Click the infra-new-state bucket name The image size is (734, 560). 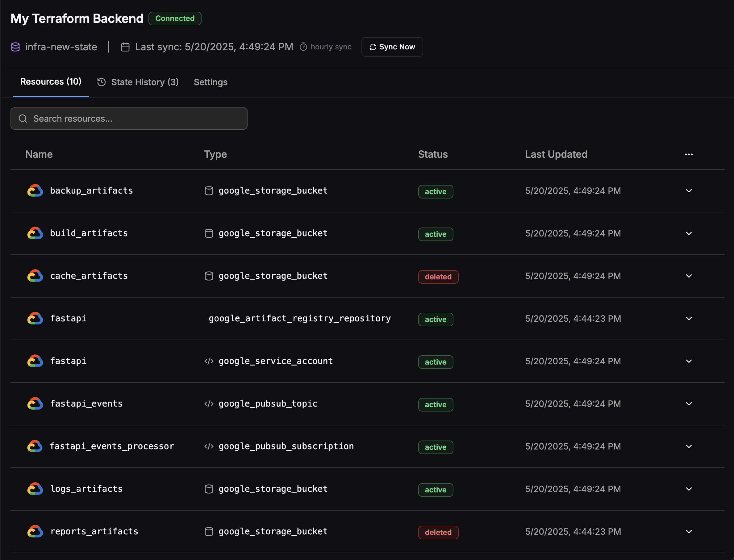[61, 47]
